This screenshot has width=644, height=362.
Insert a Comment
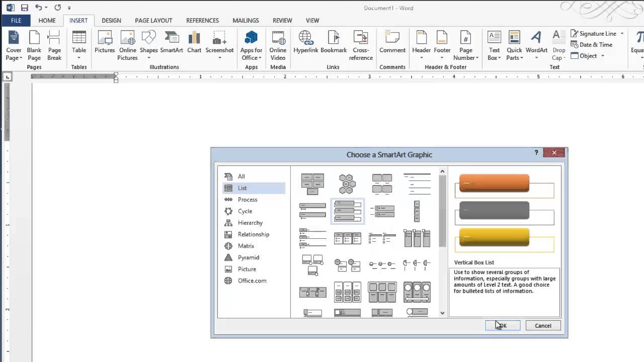tap(392, 42)
